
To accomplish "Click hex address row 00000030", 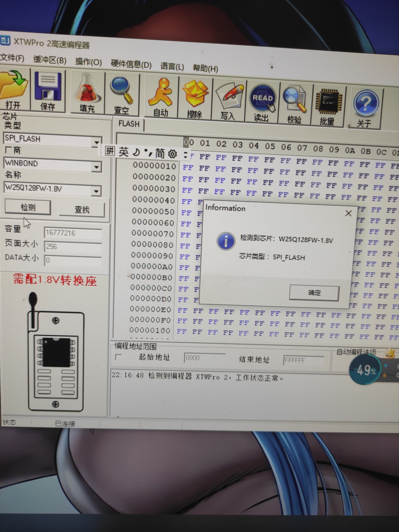I will [154, 188].
